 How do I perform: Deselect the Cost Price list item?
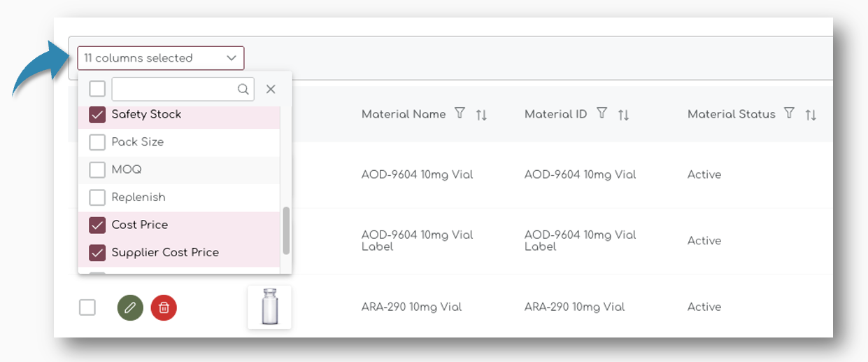[97, 225]
